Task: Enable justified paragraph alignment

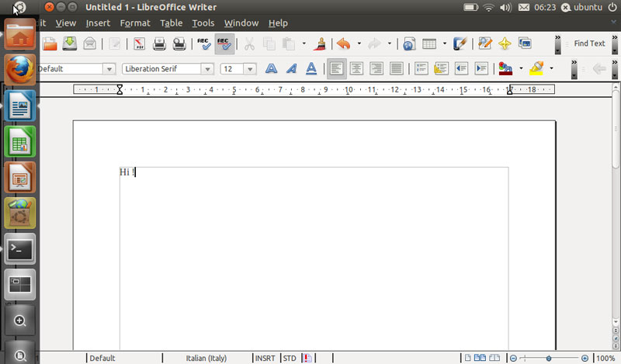Action: 396,68
